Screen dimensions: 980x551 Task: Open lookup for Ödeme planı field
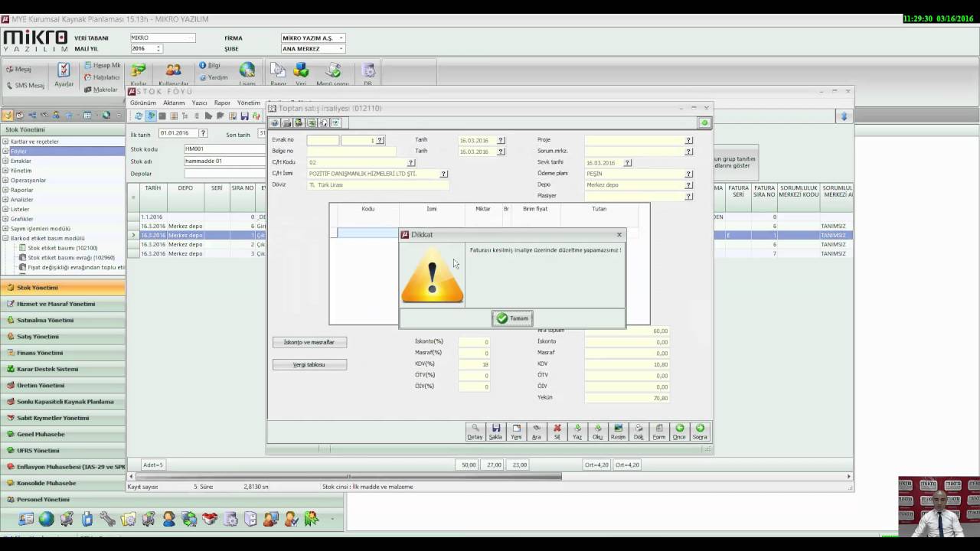point(688,174)
